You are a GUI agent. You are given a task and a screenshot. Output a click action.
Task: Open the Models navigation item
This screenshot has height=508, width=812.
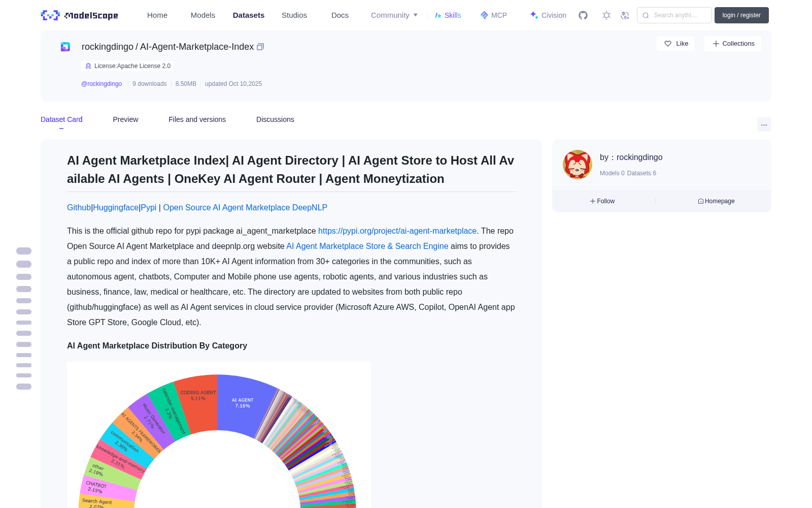pos(203,15)
